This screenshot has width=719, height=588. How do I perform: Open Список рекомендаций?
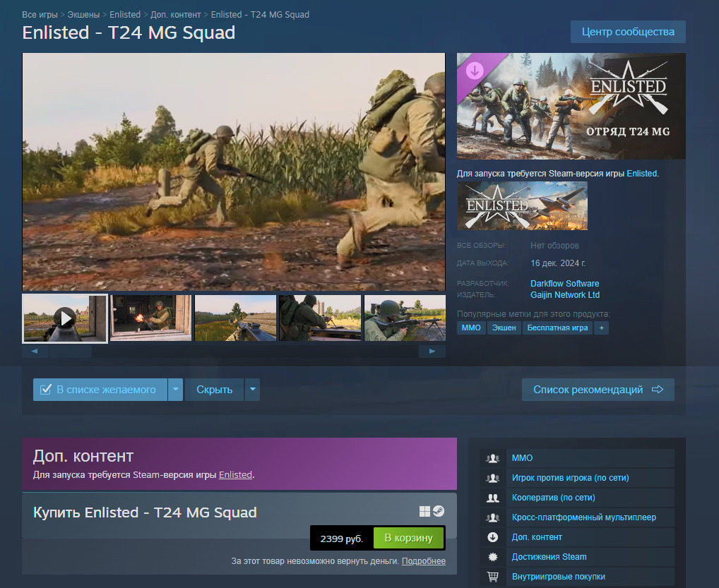coord(598,390)
